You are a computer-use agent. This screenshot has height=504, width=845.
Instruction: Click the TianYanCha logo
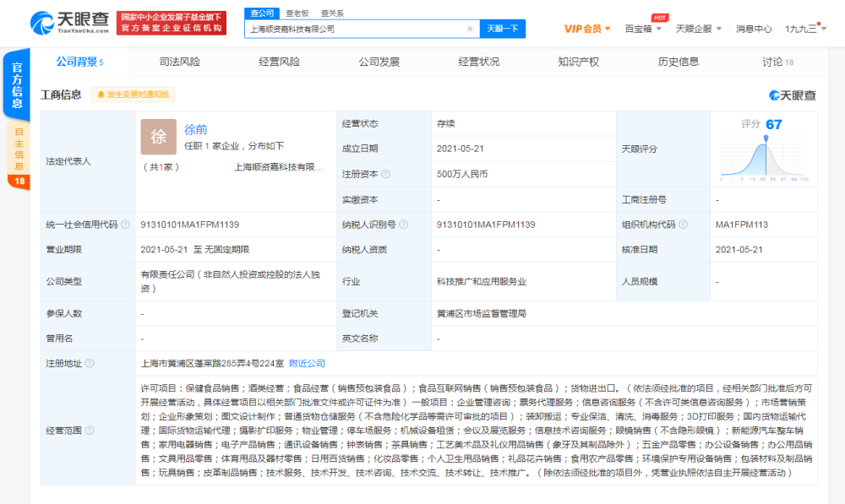pyautogui.click(x=69, y=23)
